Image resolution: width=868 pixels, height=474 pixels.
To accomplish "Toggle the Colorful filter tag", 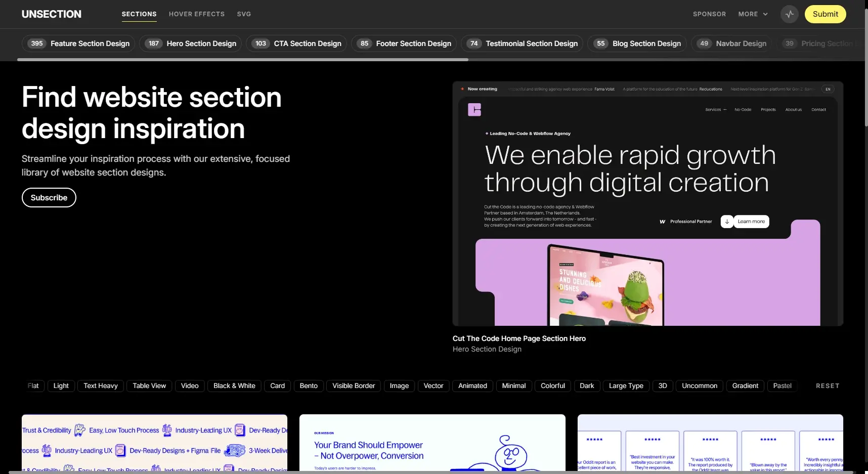I will tap(553, 386).
